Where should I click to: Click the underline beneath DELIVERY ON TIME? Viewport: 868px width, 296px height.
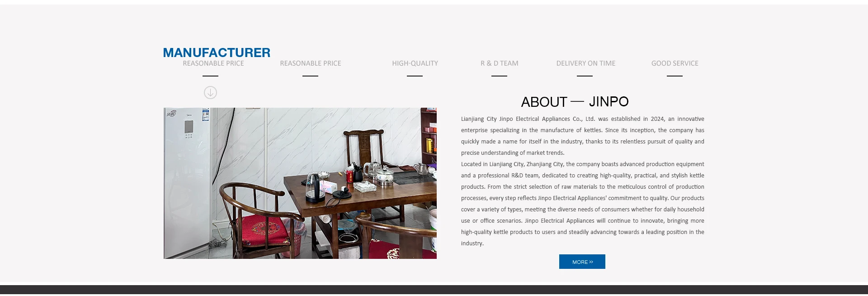point(585,76)
